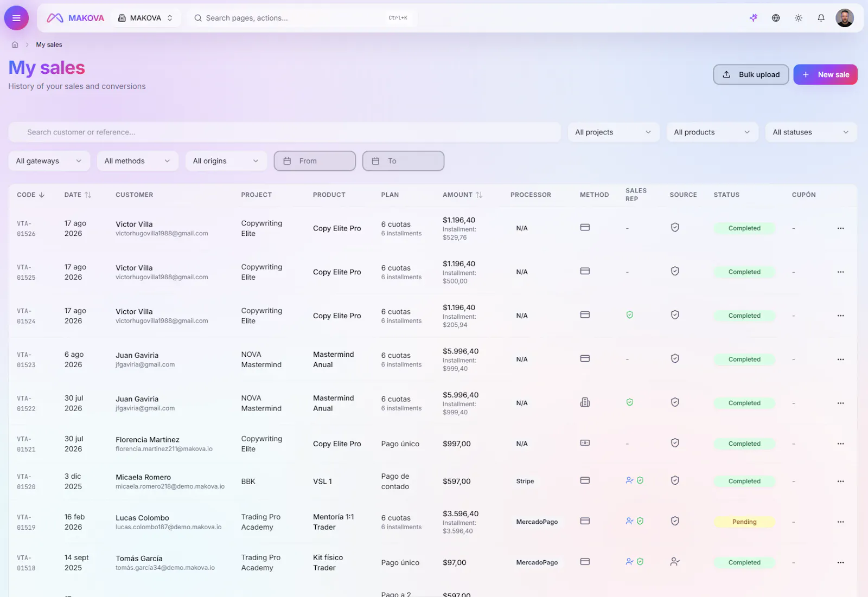Open the globe language selector

pyautogui.click(x=776, y=18)
